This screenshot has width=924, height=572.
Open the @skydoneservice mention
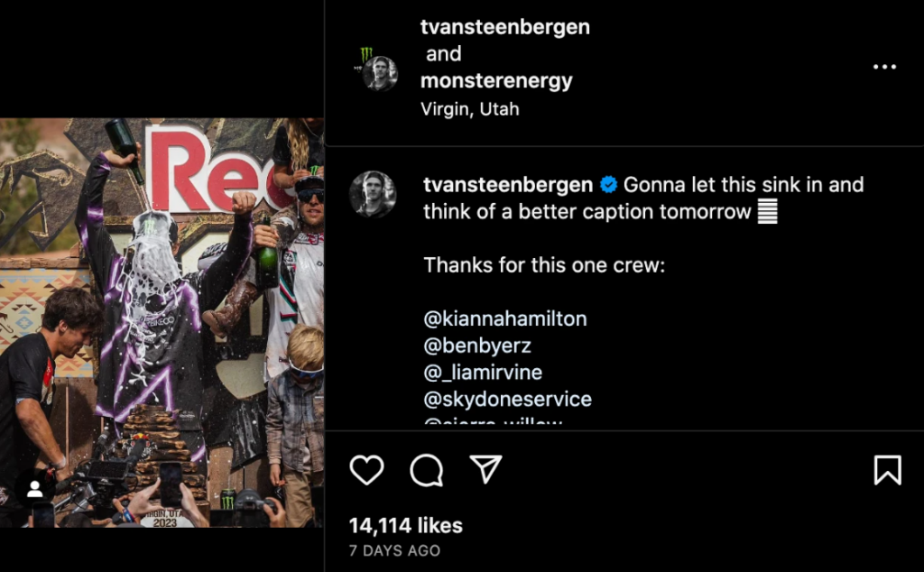pyautogui.click(x=507, y=399)
